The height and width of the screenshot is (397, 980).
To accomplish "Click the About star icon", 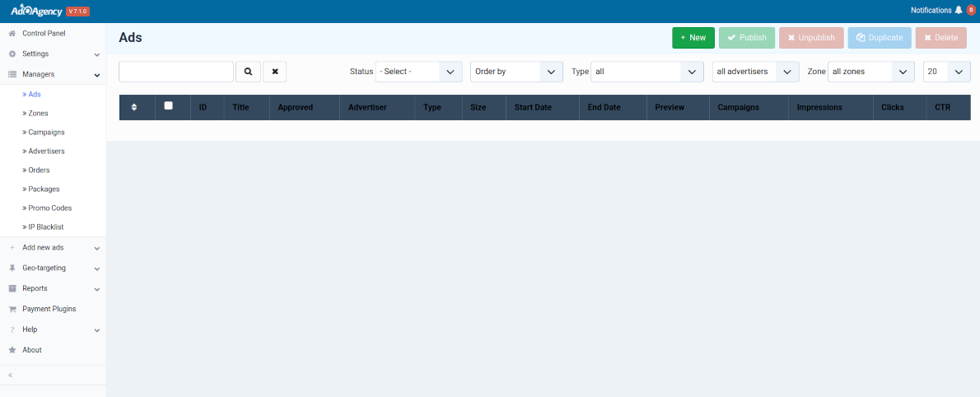I will (12, 350).
